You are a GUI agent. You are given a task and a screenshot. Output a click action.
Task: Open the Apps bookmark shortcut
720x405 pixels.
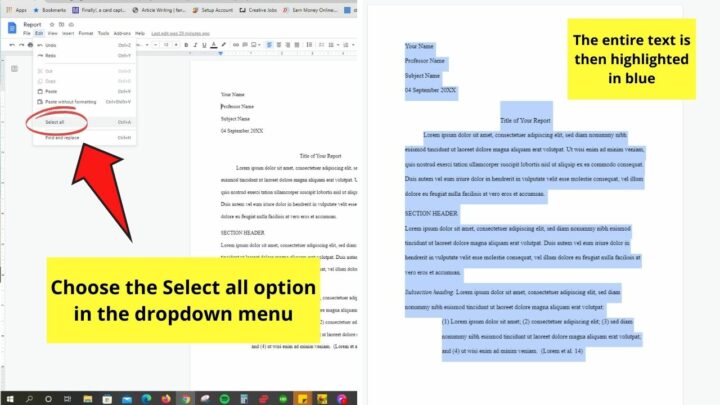point(16,10)
